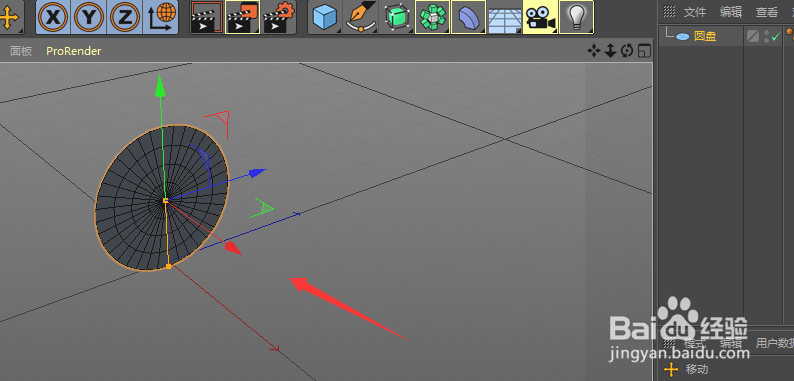This screenshot has height=381, width=794.
Task: Switch the world coordinate system icon
Action: 161,17
